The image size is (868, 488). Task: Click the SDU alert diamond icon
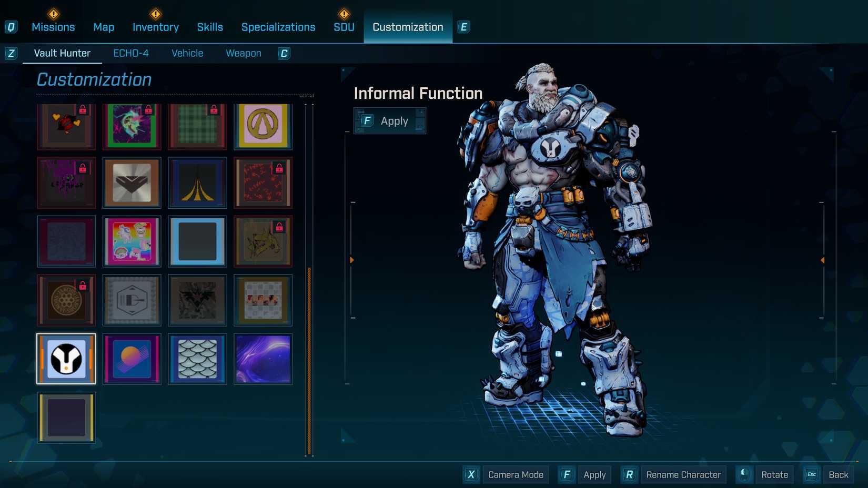[x=344, y=14]
